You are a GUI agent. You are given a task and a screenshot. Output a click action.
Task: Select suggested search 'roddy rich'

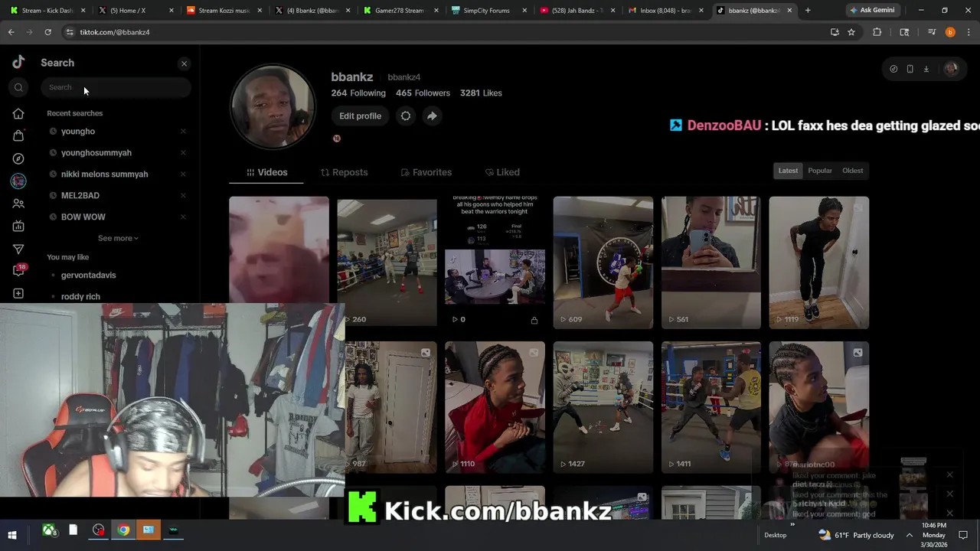(x=80, y=297)
